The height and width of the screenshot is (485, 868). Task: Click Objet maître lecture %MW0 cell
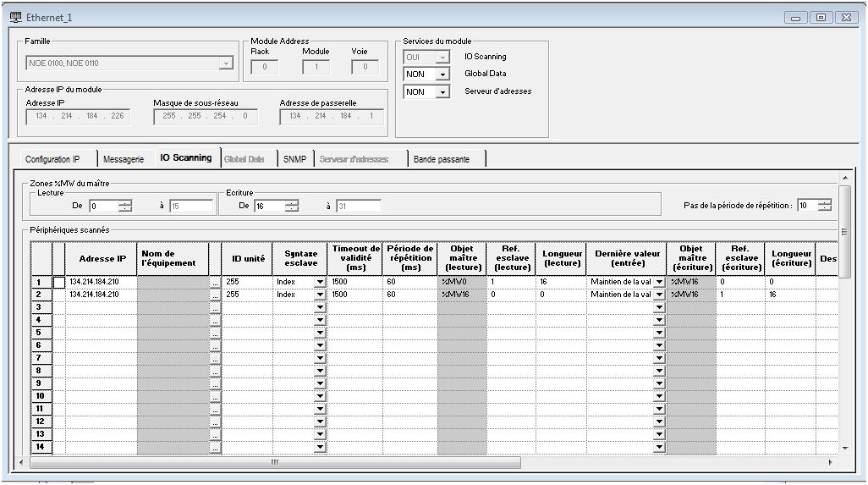[x=462, y=282]
